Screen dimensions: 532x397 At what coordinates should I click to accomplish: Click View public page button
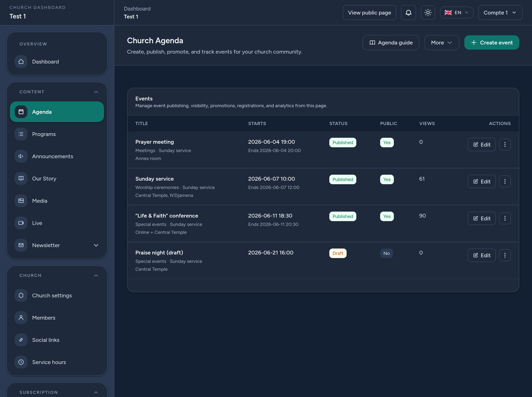(x=369, y=13)
